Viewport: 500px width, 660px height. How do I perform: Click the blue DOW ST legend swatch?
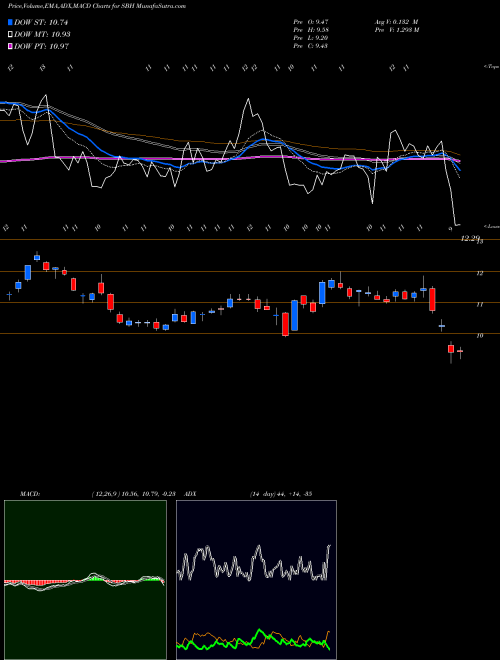pyautogui.click(x=11, y=22)
